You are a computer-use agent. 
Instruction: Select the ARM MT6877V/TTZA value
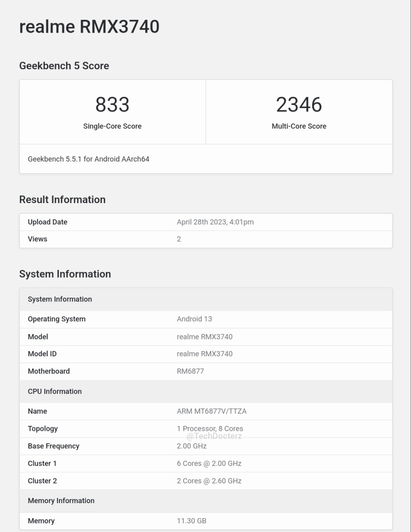coord(212,411)
